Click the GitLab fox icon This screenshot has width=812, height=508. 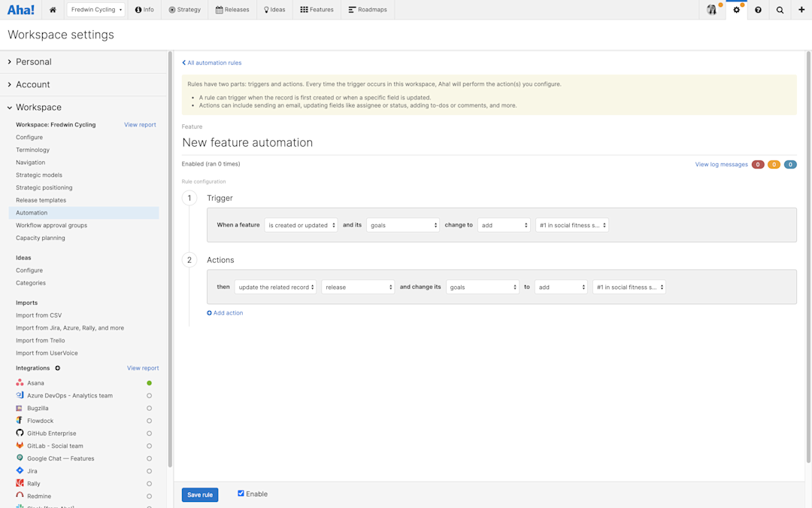pos(20,446)
